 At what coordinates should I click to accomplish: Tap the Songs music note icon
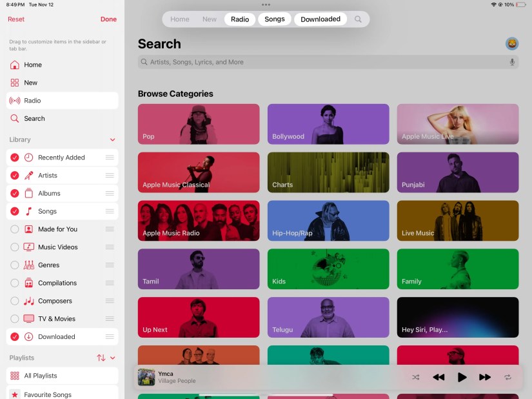(29, 211)
